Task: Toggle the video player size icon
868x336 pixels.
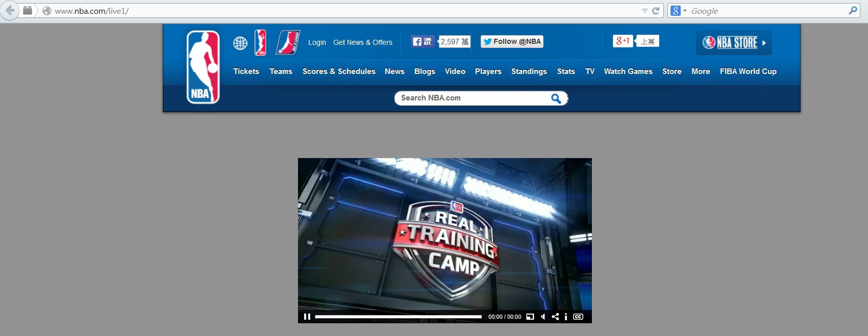Action: tap(530, 317)
